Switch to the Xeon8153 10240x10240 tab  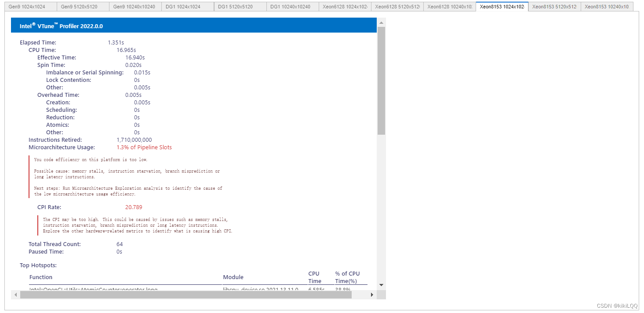click(x=607, y=7)
